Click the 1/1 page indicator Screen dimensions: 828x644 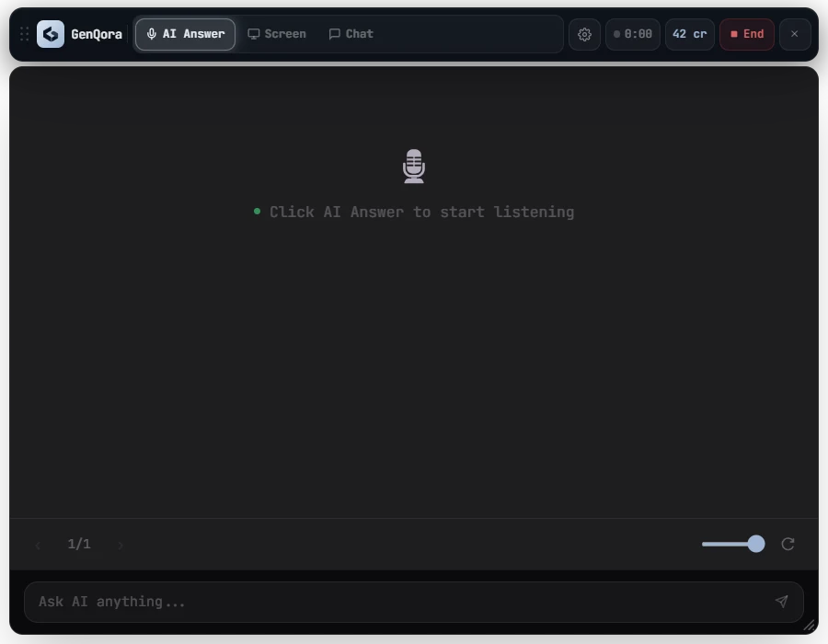click(x=79, y=545)
